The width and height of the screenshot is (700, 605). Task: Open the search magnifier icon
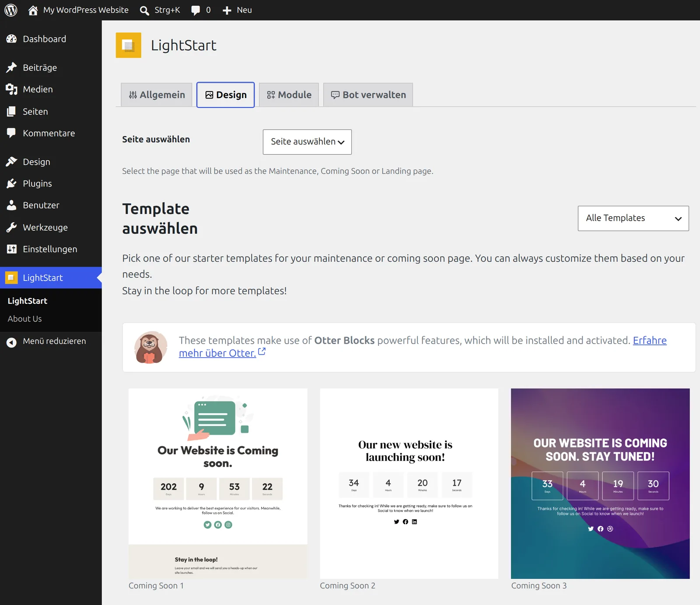coord(144,11)
